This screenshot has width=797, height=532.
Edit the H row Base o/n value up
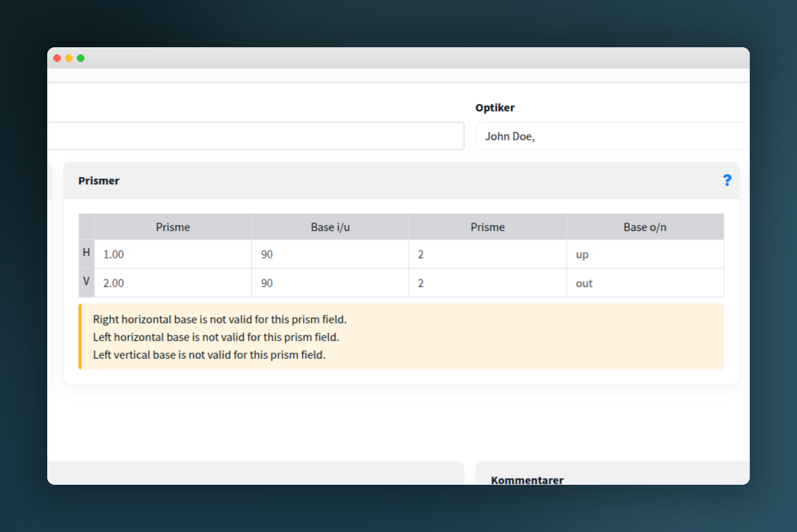coord(645,254)
